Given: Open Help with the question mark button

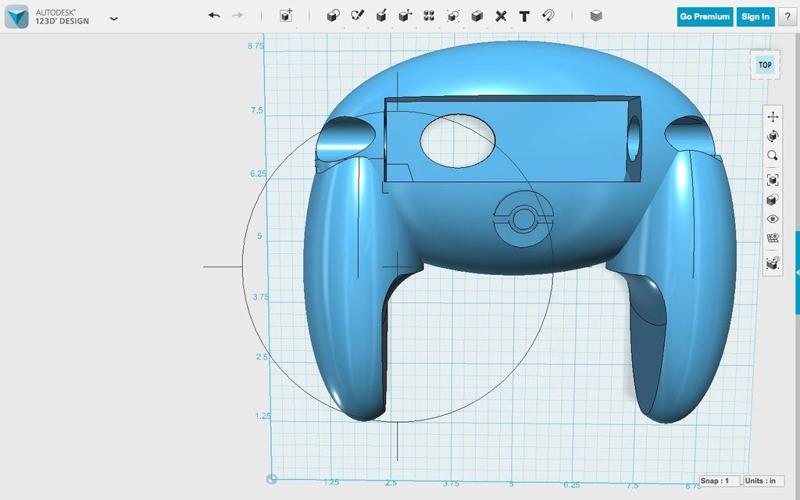Looking at the screenshot, I should [788, 17].
